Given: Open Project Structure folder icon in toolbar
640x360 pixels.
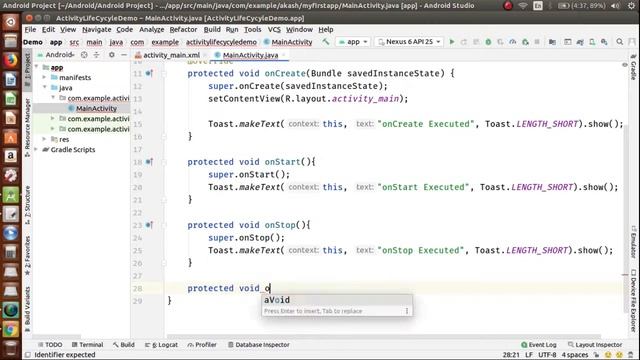Looking at the screenshot, I should (x=552, y=42).
